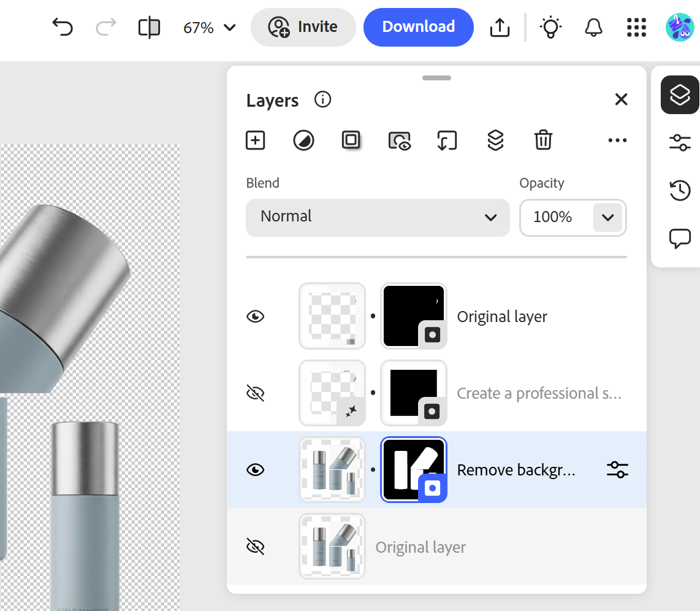Click the Invite button
The height and width of the screenshot is (611, 700).
(303, 27)
